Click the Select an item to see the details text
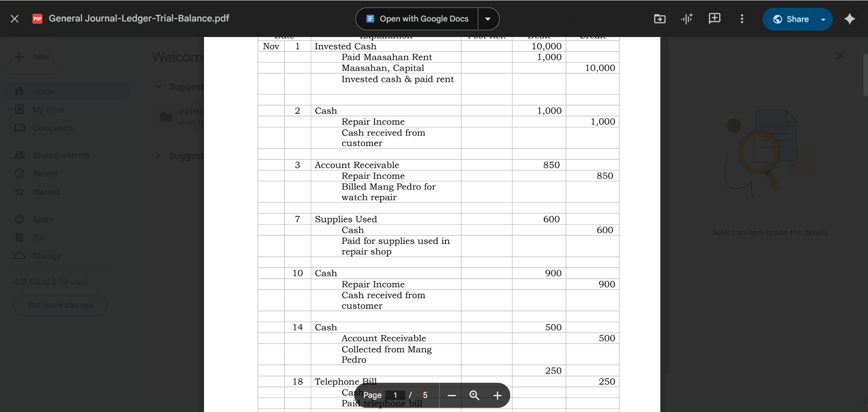This screenshot has width=868, height=412. pyautogui.click(x=770, y=232)
